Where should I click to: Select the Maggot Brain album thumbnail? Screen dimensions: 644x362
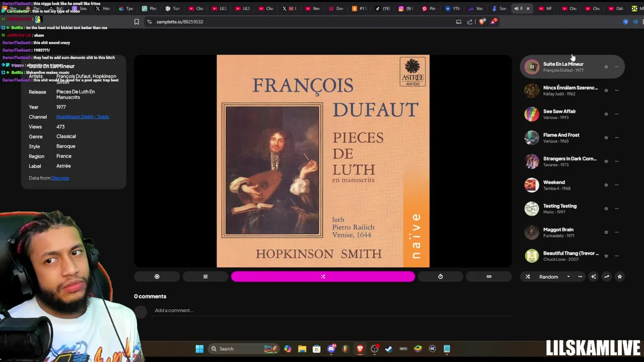click(532, 232)
